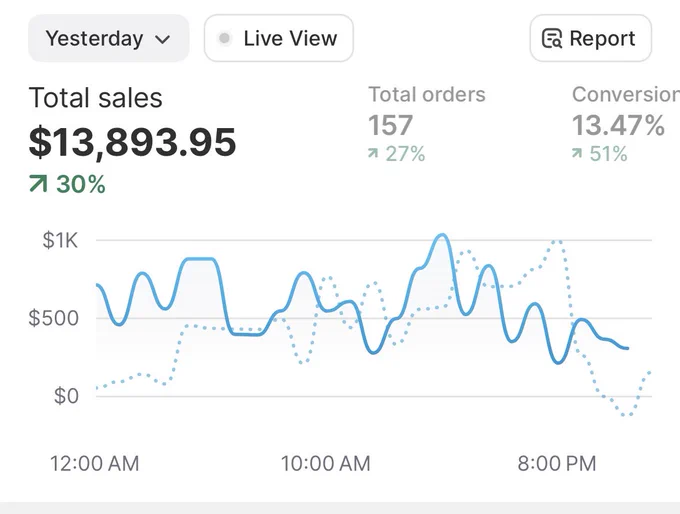Image resolution: width=680 pixels, height=514 pixels.
Task: Open the Yesterday date range dropdown
Action: point(108,38)
